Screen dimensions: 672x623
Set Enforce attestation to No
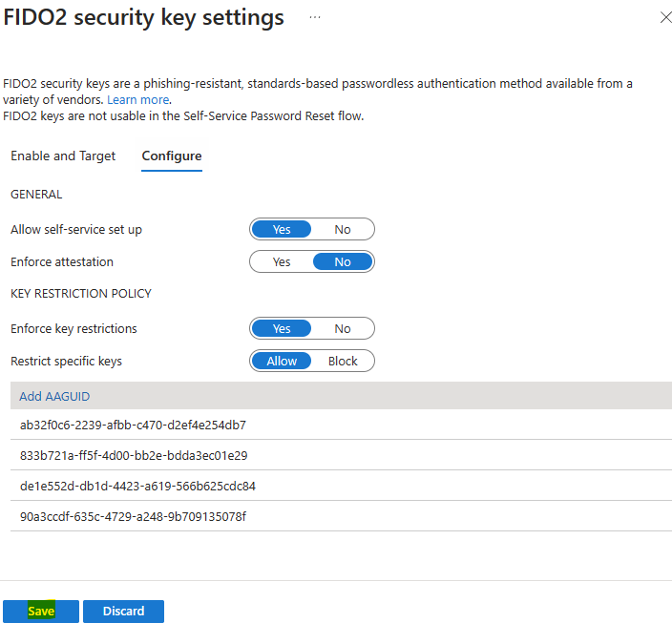point(343,261)
